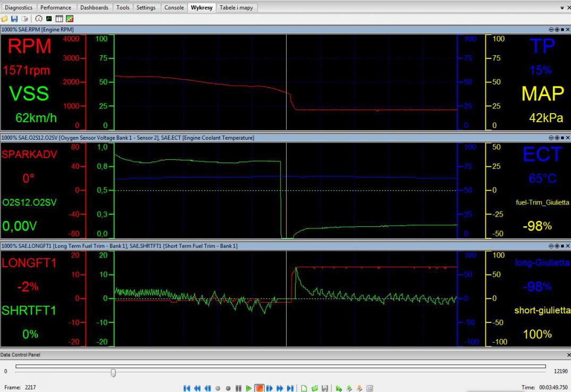The height and width of the screenshot is (392, 571).
Task: Click the grayed-out 3D box toolbar icon
Action: [x=25, y=19]
